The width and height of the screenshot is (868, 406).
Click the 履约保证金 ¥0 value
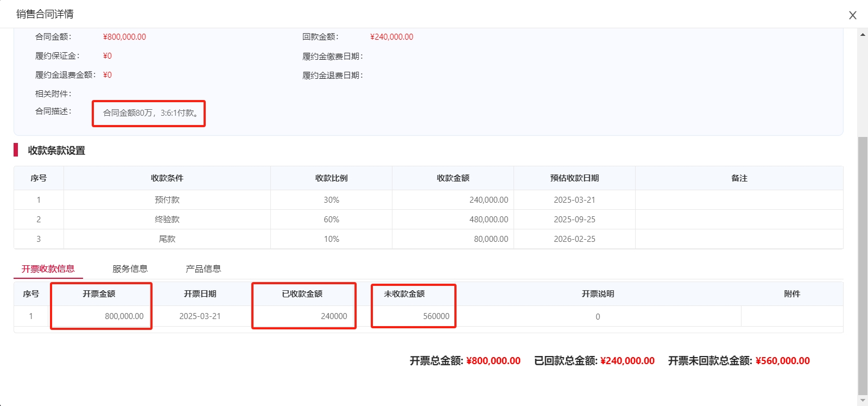pos(107,56)
